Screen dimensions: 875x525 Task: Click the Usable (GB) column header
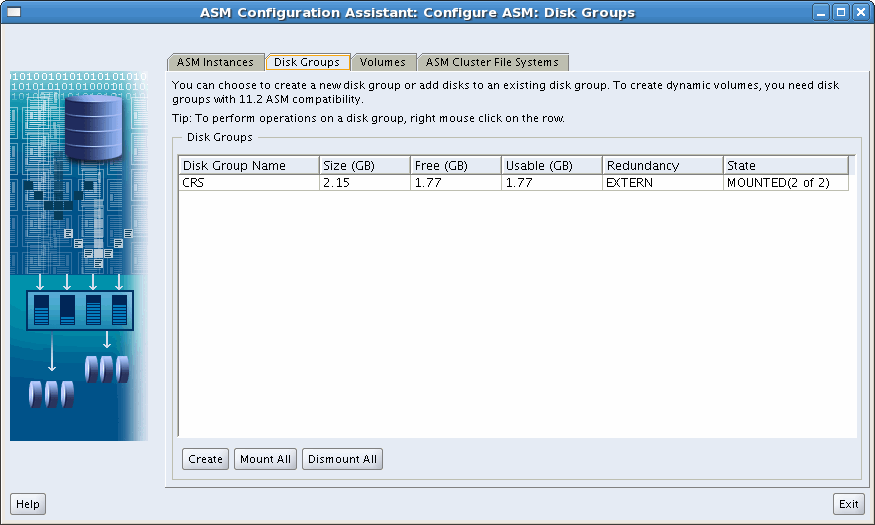tap(551, 165)
